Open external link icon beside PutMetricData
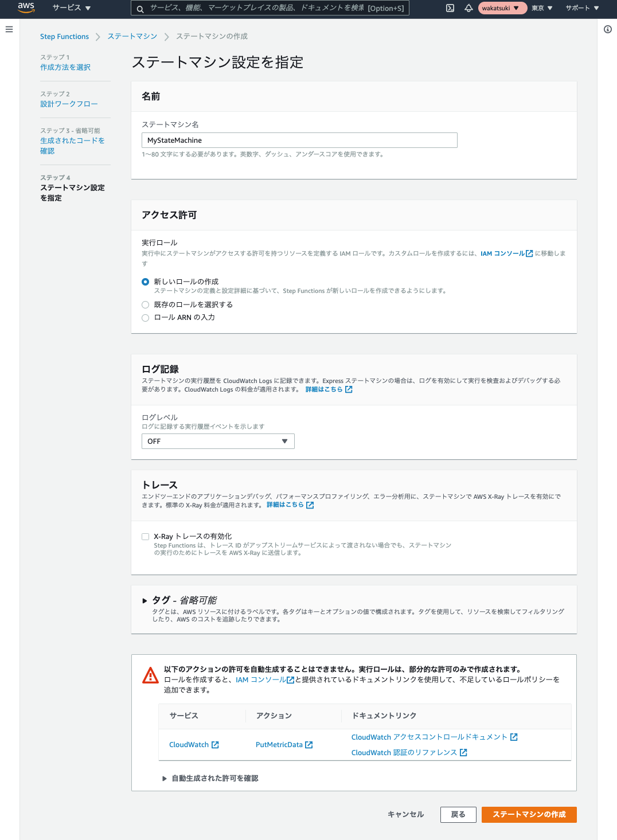This screenshot has width=617, height=840. [x=309, y=745]
